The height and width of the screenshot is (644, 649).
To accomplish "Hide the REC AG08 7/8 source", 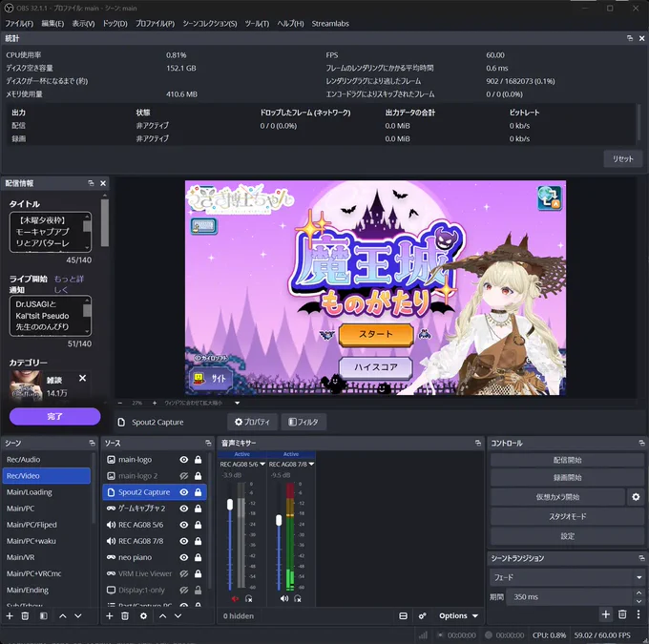I will [184, 541].
